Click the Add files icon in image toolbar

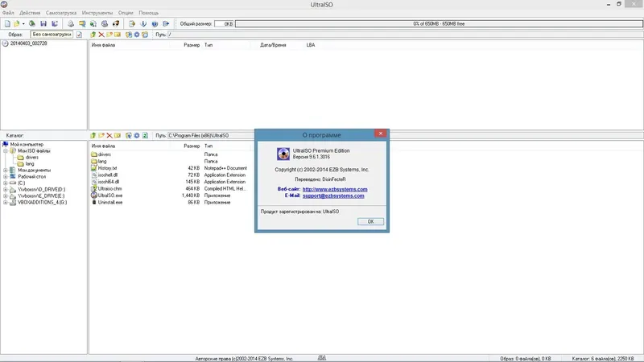129,35
